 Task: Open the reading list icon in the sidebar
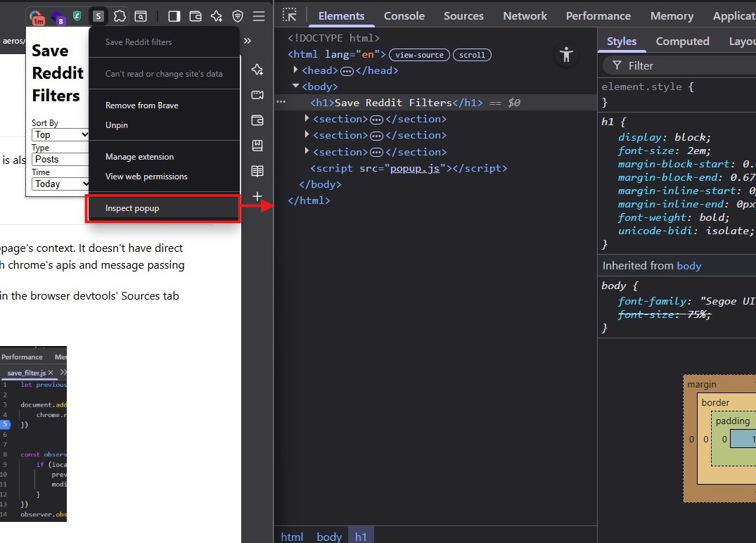point(257,171)
